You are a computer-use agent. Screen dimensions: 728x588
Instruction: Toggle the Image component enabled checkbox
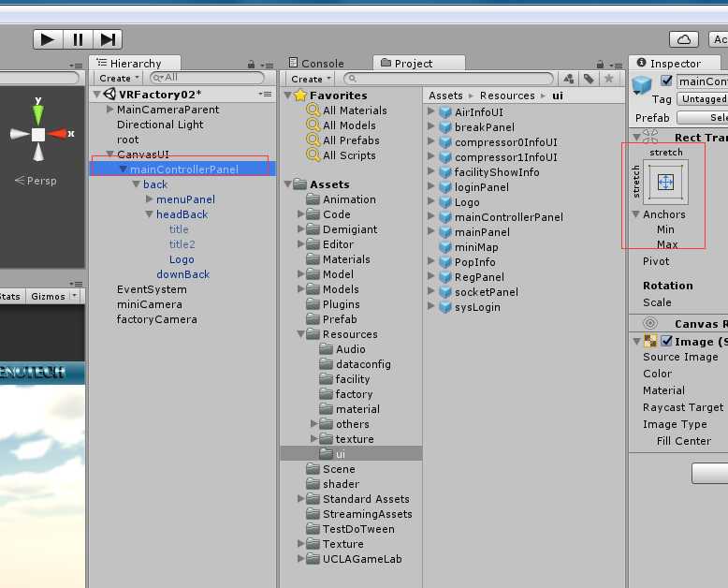(666, 342)
